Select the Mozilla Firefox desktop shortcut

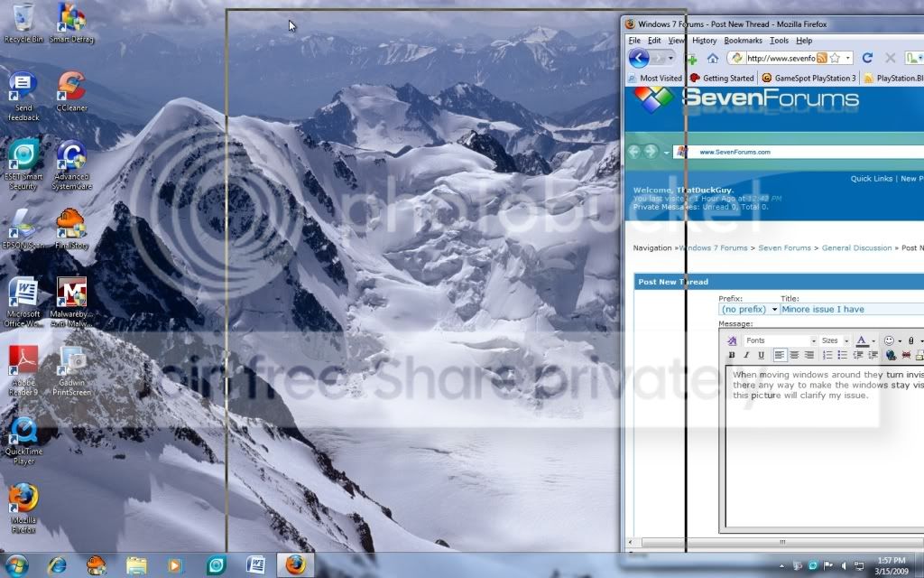click(23, 508)
